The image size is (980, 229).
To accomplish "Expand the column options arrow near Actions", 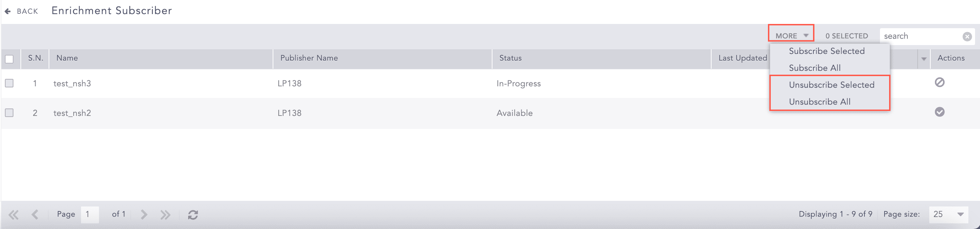I will [924, 59].
